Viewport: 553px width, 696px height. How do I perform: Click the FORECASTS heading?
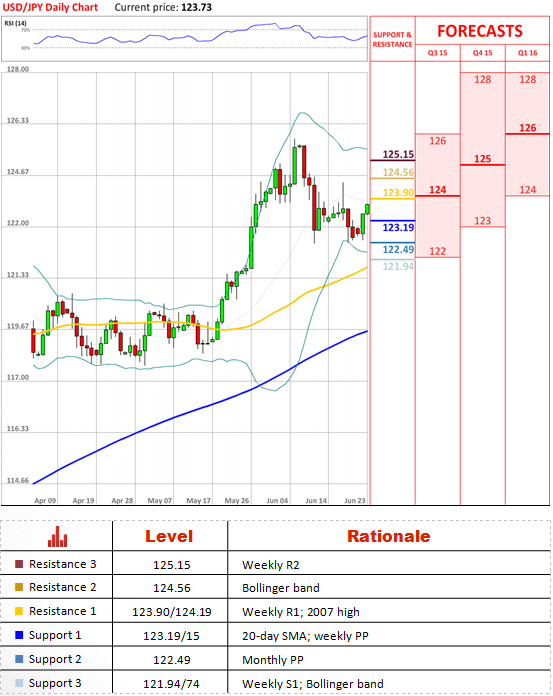pyautogui.click(x=480, y=31)
